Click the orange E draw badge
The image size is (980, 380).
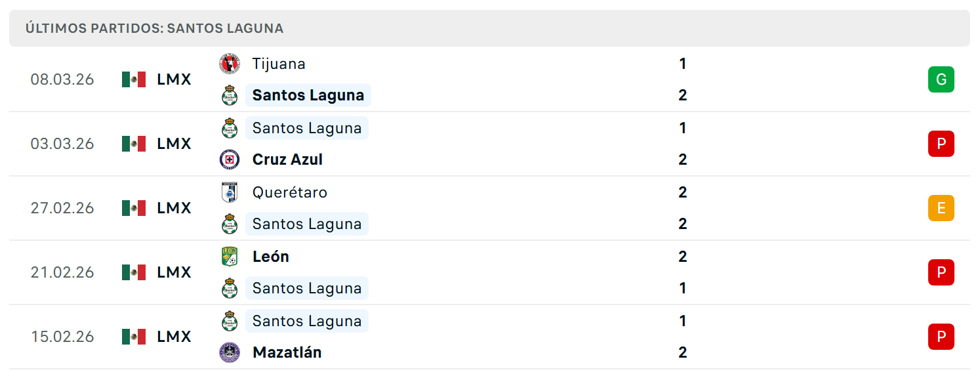[x=941, y=208]
